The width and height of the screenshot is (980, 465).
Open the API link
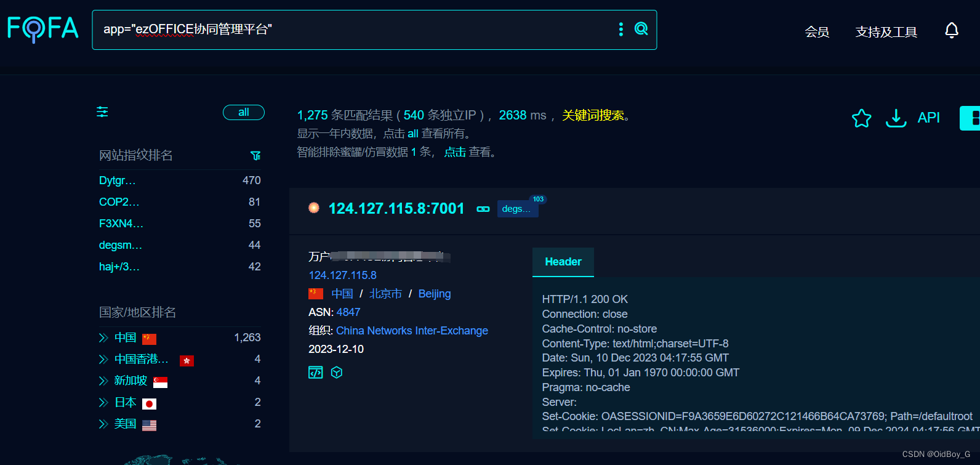pos(928,118)
